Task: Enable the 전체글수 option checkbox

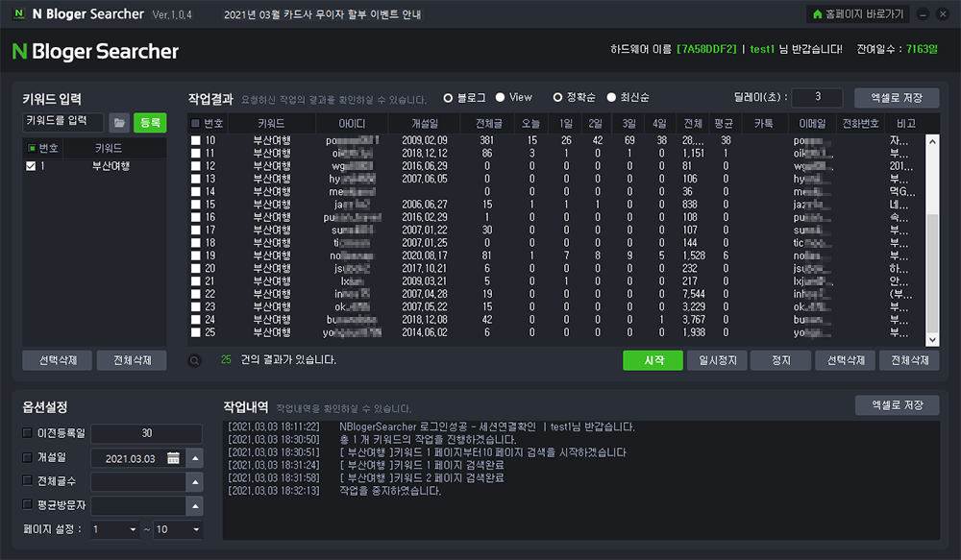Action: point(27,480)
